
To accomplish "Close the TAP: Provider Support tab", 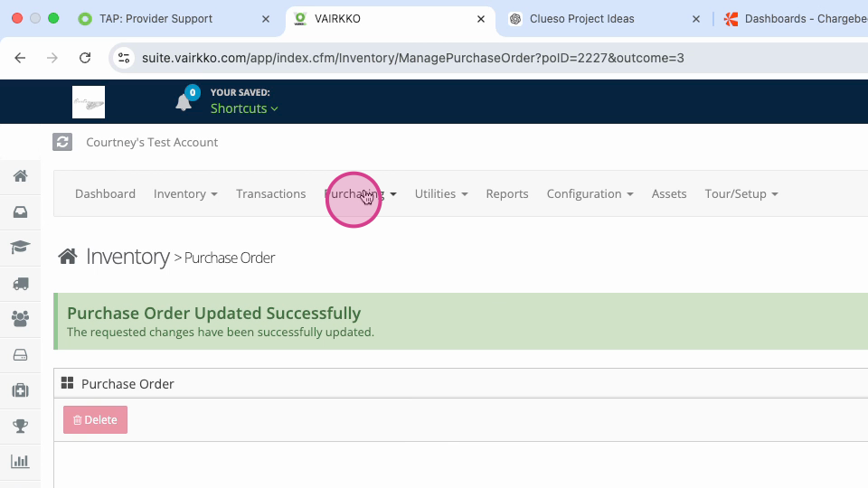I will [x=266, y=19].
